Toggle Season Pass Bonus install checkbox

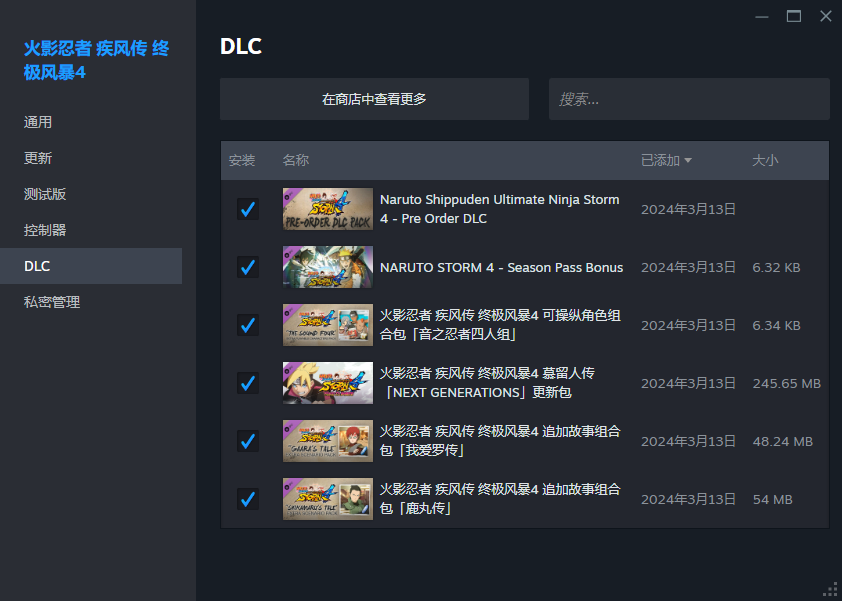248,267
